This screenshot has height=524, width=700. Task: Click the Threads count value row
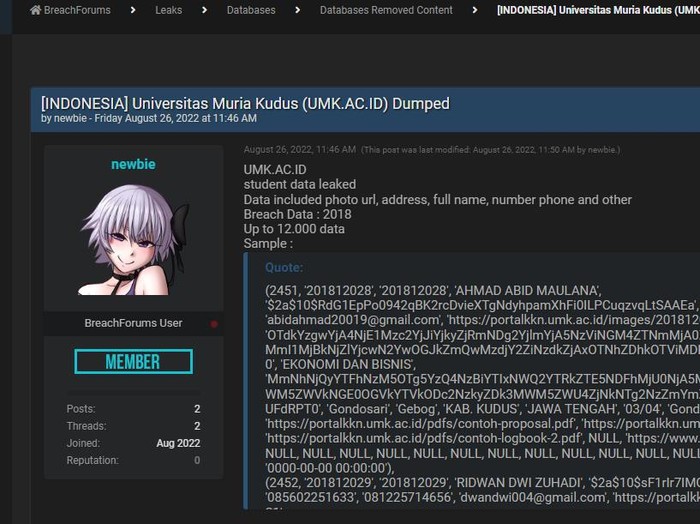pyautogui.click(x=133, y=426)
